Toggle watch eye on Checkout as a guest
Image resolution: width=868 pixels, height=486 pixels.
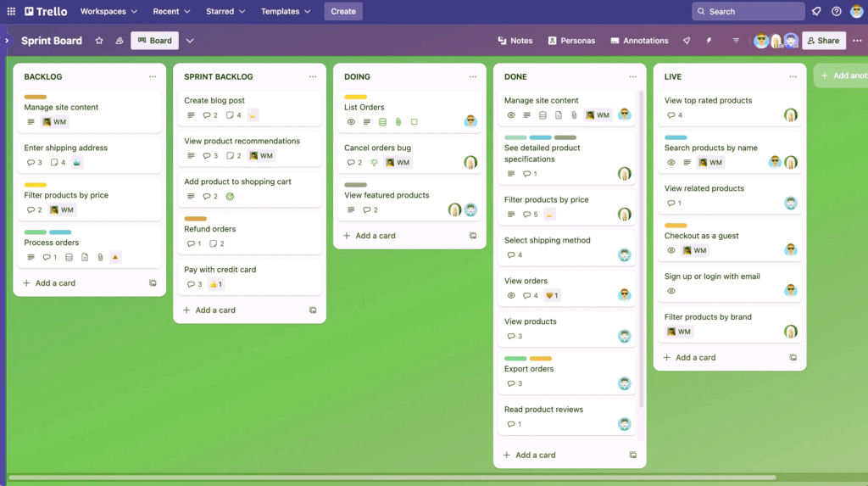click(671, 250)
